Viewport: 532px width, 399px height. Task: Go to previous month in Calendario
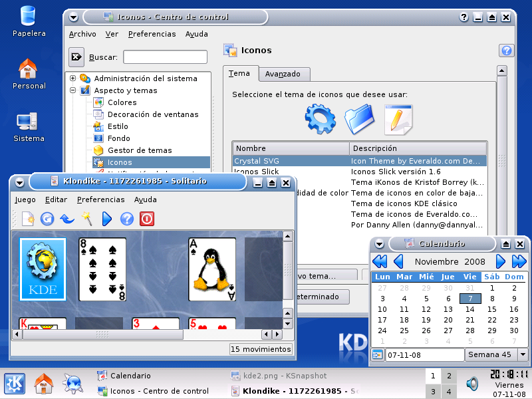[399, 261]
